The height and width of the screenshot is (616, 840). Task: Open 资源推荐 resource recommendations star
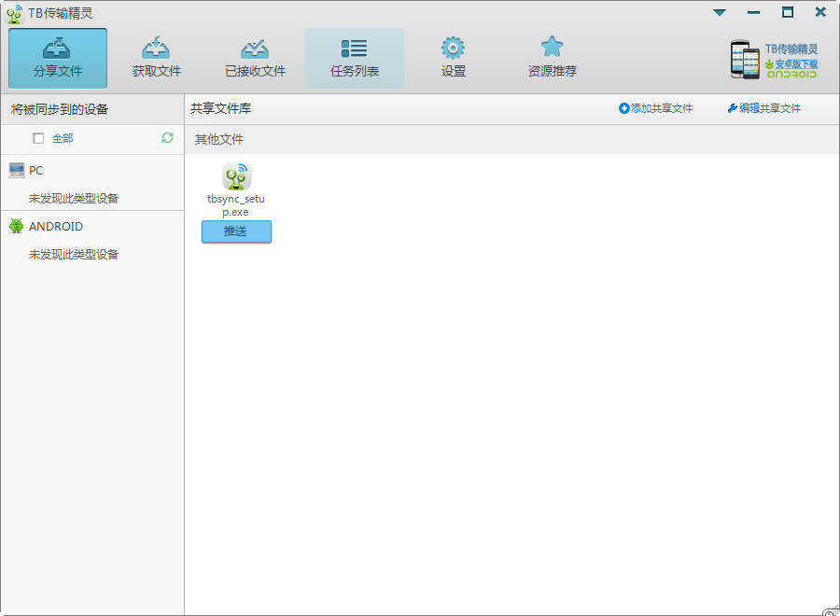pyautogui.click(x=552, y=59)
